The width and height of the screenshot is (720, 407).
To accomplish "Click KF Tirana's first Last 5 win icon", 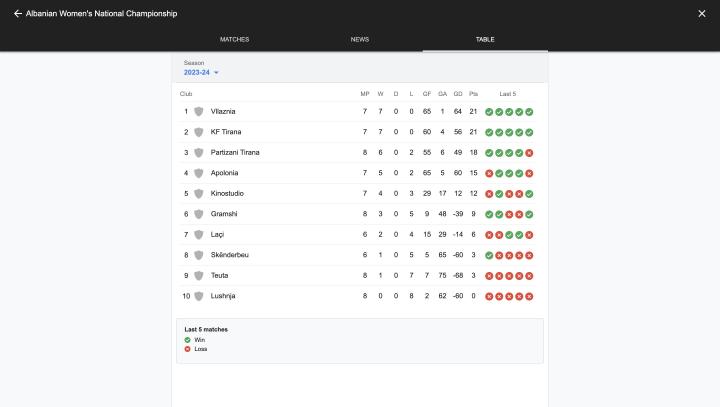I will coord(489,132).
